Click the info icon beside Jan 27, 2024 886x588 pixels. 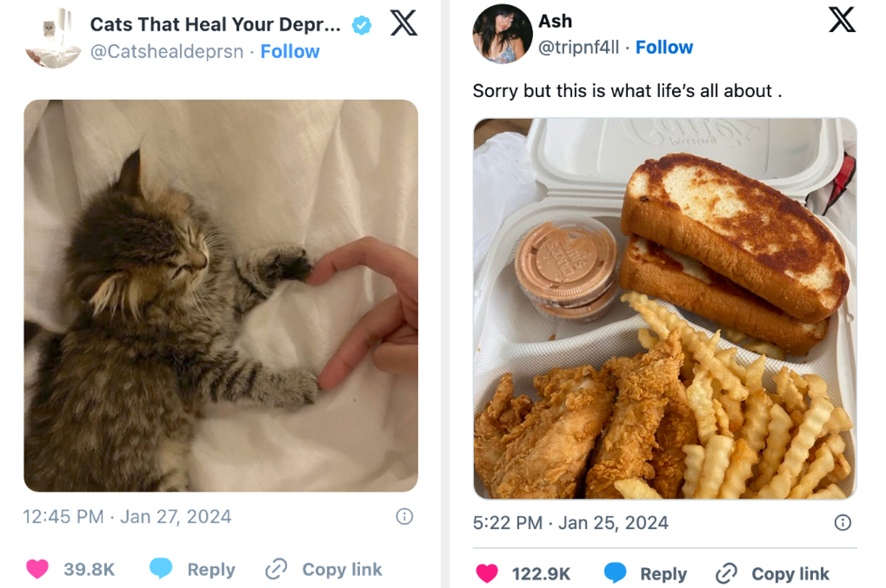coord(404,516)
